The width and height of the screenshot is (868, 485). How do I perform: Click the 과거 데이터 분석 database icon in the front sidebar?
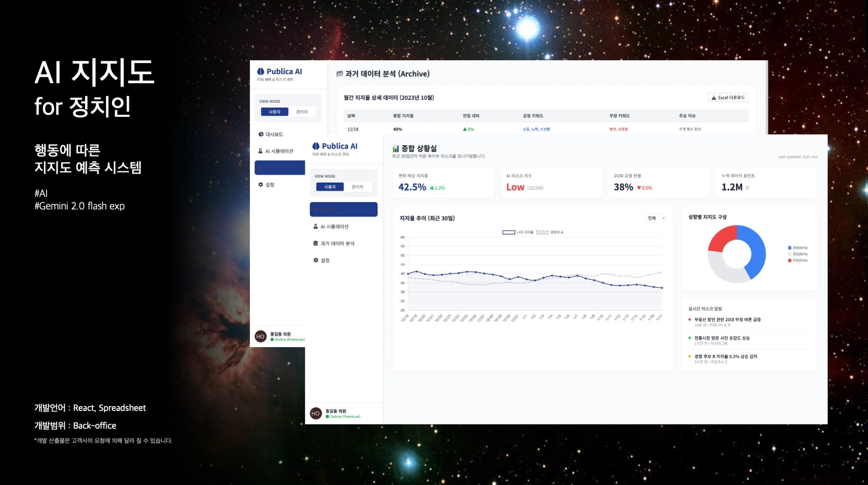(315, 244)
